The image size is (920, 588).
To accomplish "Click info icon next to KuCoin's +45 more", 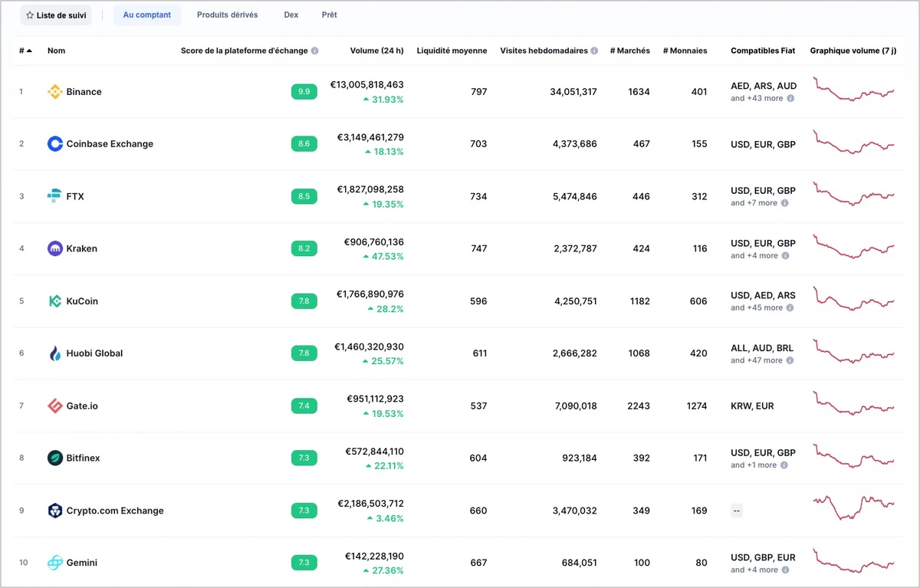I will click(790, 307).
